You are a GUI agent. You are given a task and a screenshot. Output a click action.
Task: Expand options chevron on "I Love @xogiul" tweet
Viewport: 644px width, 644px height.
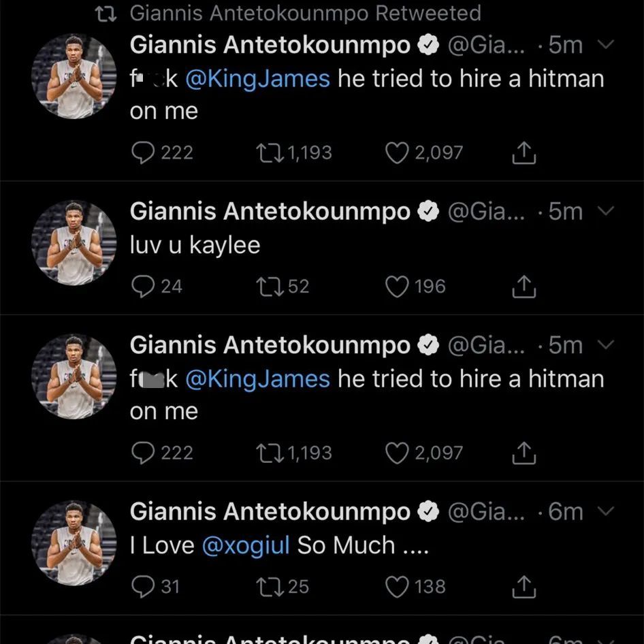point(605,511)
